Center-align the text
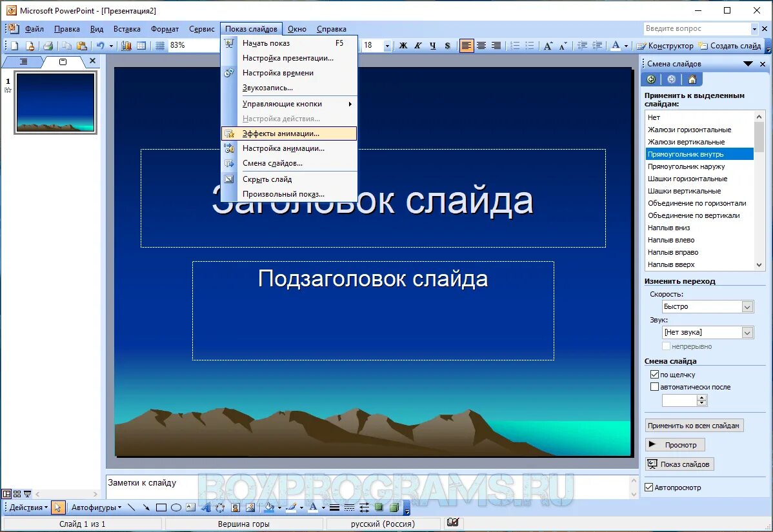773x532 pixels. [481, 46]
